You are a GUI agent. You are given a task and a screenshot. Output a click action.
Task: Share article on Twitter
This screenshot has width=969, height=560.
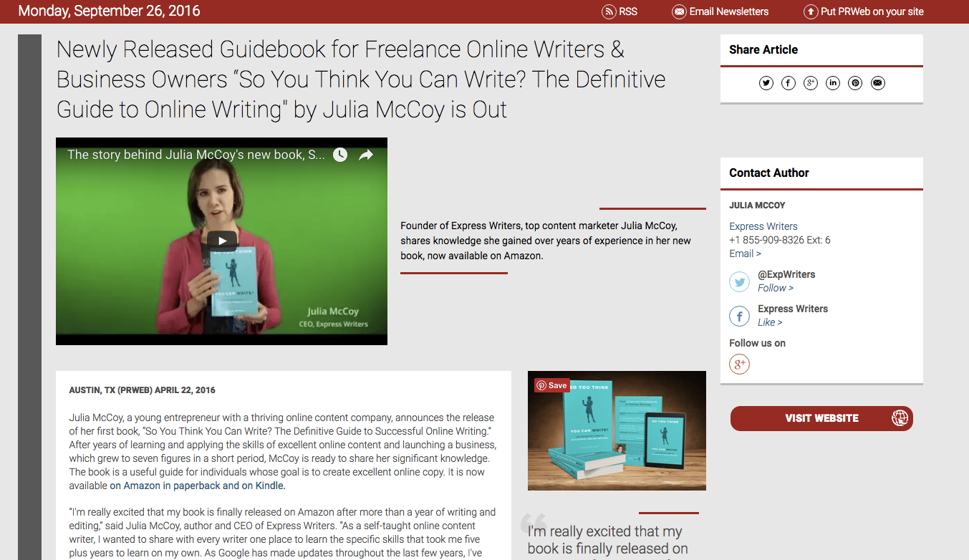pos(766,83)
